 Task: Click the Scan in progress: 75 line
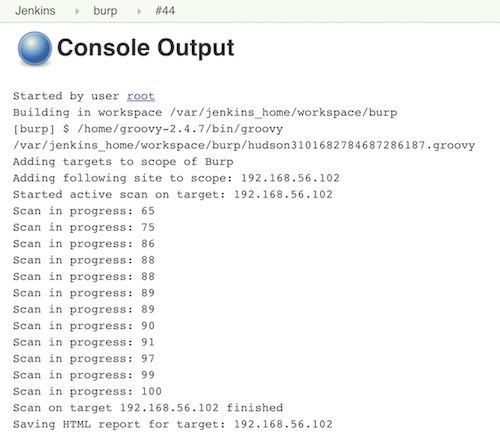84,227
